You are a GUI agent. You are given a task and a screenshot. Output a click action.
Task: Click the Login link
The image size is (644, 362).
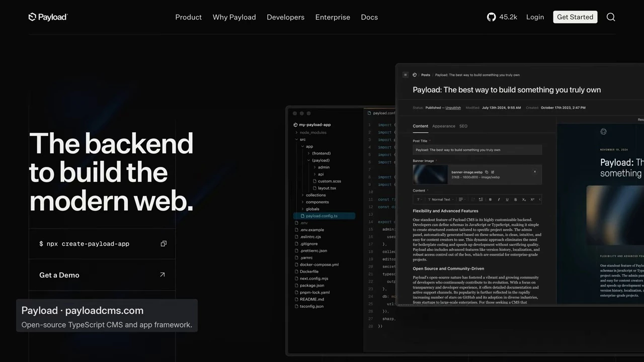click(x=535, y=17)
